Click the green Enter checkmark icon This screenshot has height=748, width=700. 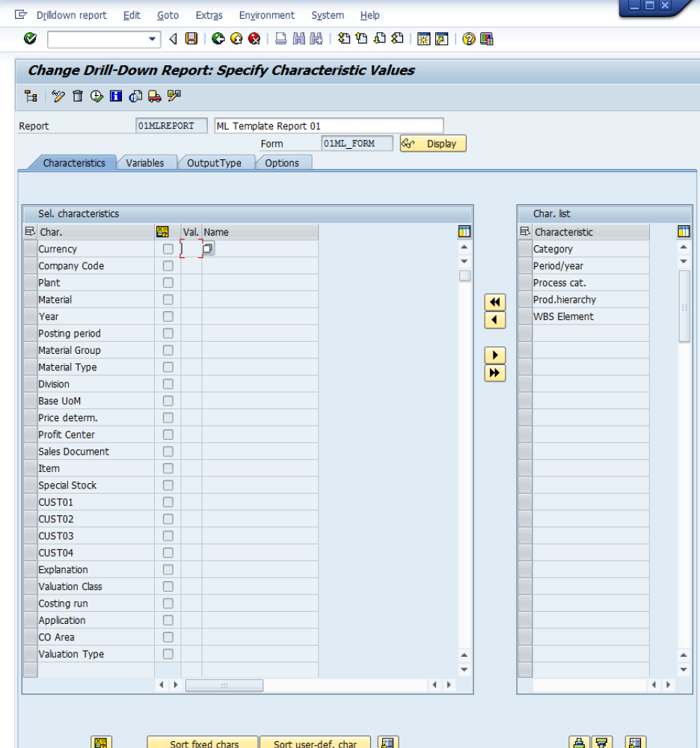pos(30,39)
